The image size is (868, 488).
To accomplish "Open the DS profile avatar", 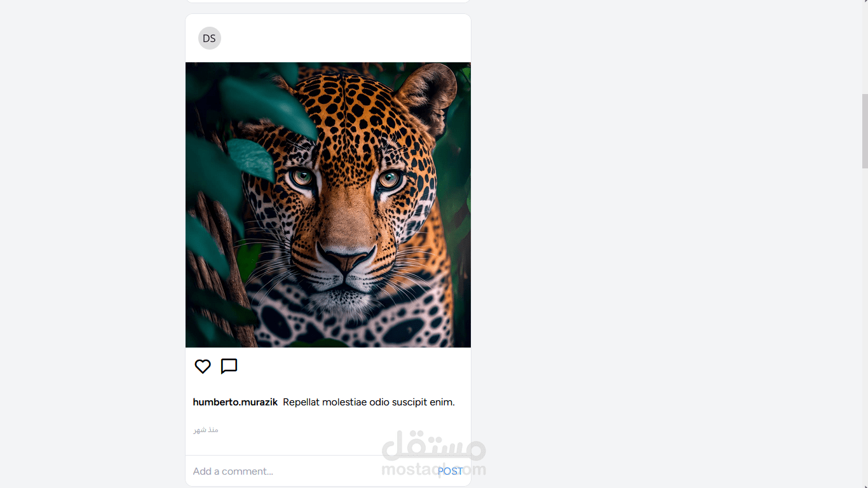I will (210, 38).
